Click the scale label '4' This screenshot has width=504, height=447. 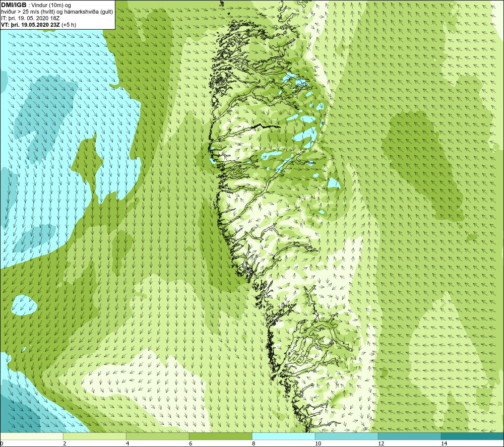[128, 443]
